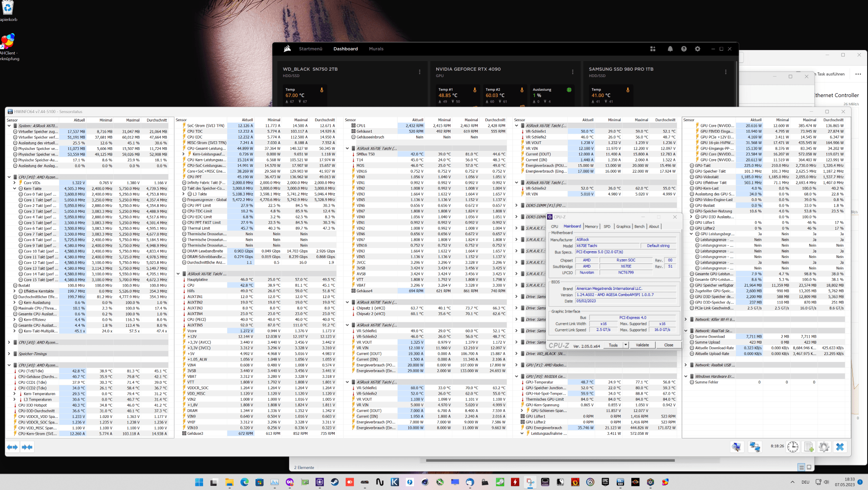
Task: Open the Windows Start button
Action: pyautogui.click(x=199, y=482)
